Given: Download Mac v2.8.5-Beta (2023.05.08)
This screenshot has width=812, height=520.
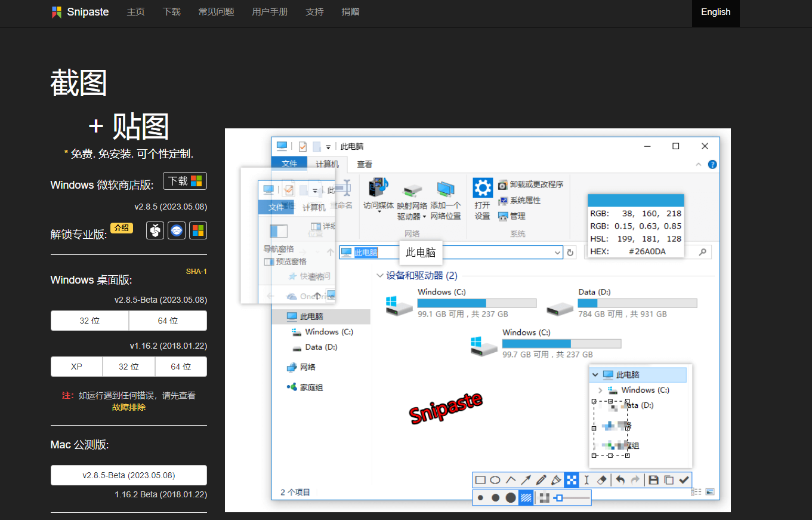Looking at the screenshot, I should click(129, 475).
